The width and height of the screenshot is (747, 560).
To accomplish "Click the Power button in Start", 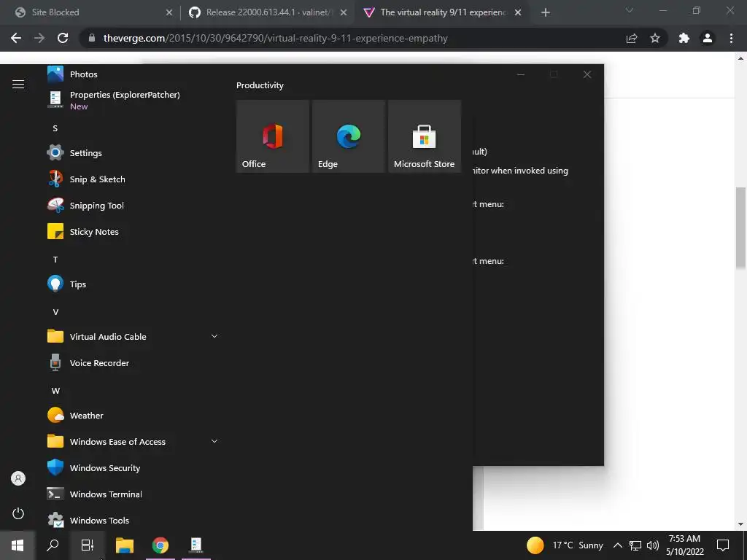I will point(18,513).
